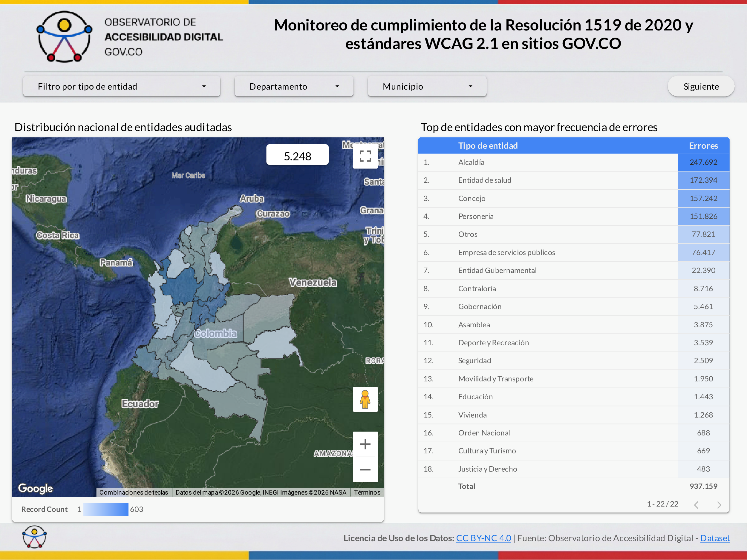Select the Justicia y Derecho row
Viewport: 747px width, 560px height.
tap(573, 469)
